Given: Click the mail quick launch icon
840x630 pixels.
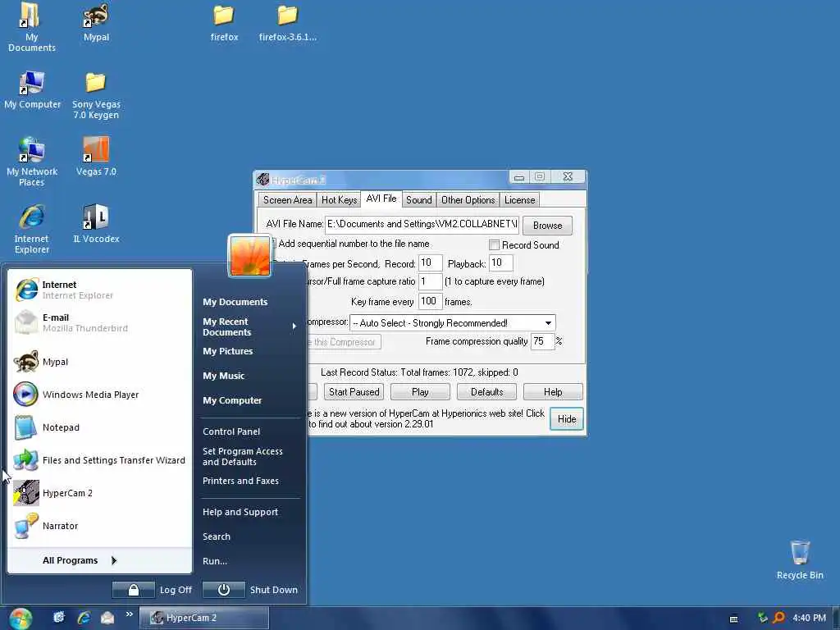Looking at the screenshot, I should click(107, 618).
